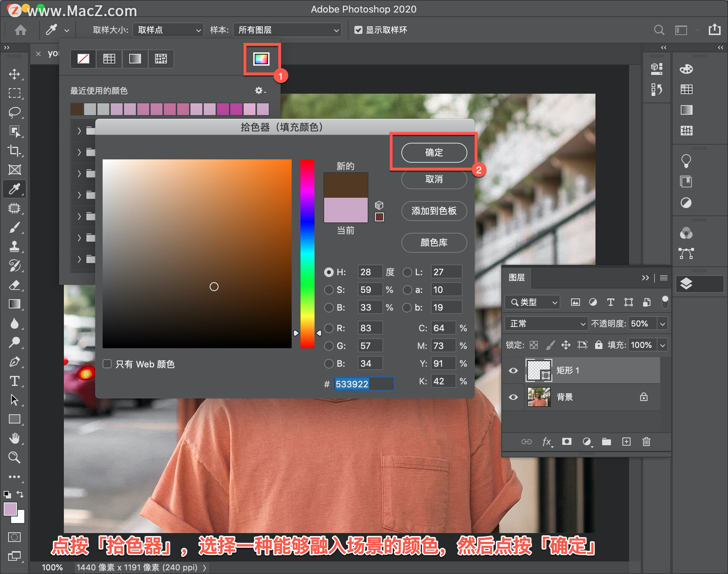Click the hex color input field

[x=364, y=384]
